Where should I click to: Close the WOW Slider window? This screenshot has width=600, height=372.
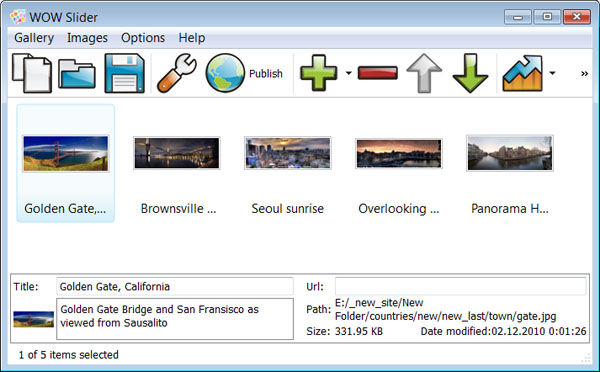(577, 17)
